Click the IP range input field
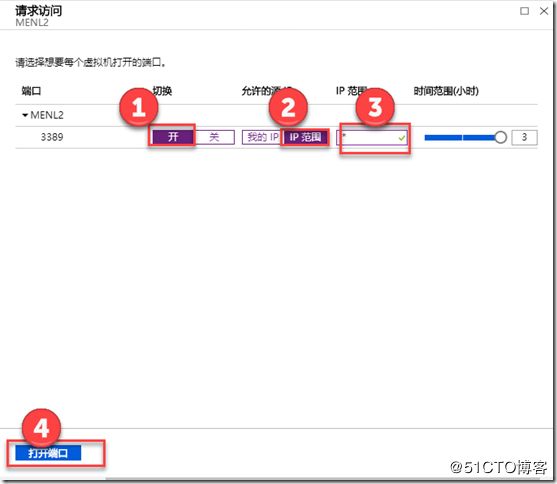 click(x=372, y=138)
